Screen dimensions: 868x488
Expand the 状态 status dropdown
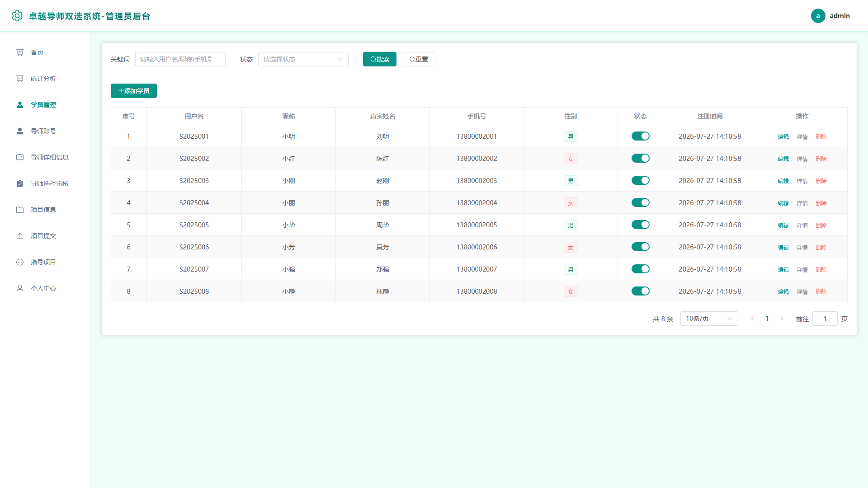(x=303, y=59)
